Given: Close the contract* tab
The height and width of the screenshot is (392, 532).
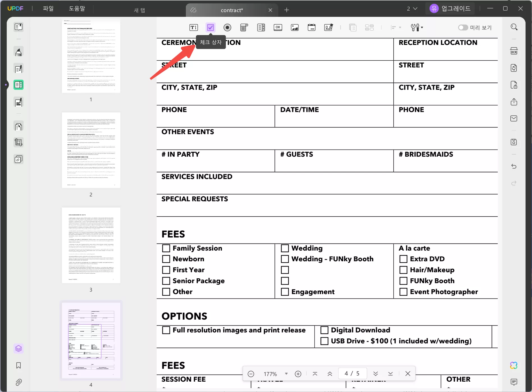Looking at the screenshot, I should click(x=270, y=10).
